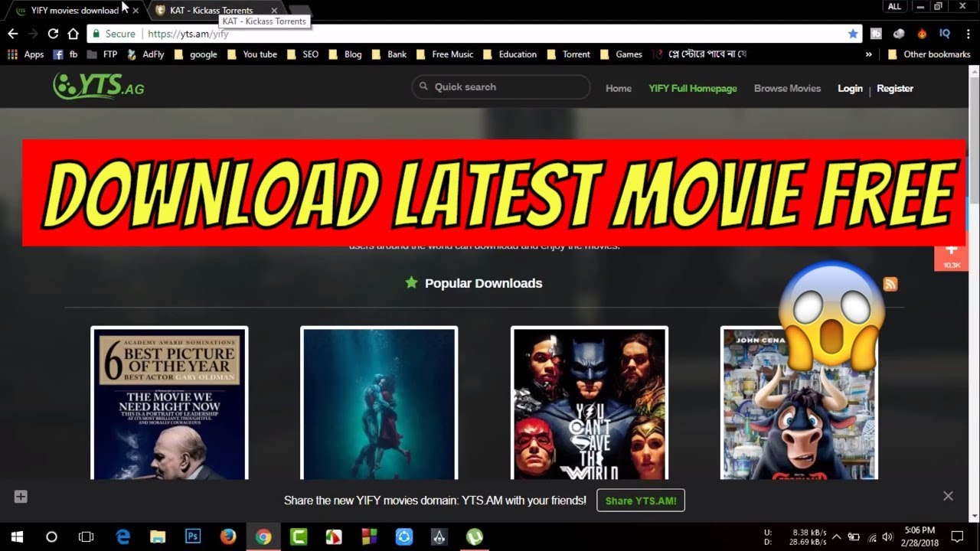Bookmark this page with the star icon
The height and width of the screenshot is (551, 980).
click(853, 34)
